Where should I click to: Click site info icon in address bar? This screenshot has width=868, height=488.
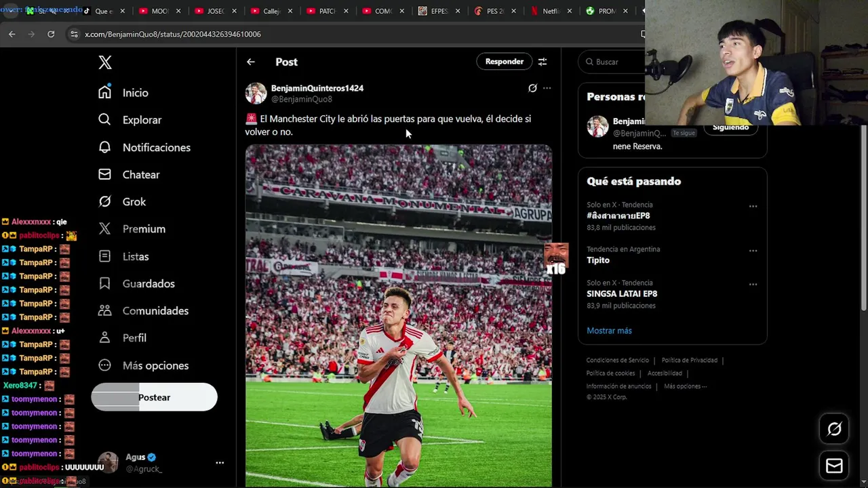(x=74, y=34)
